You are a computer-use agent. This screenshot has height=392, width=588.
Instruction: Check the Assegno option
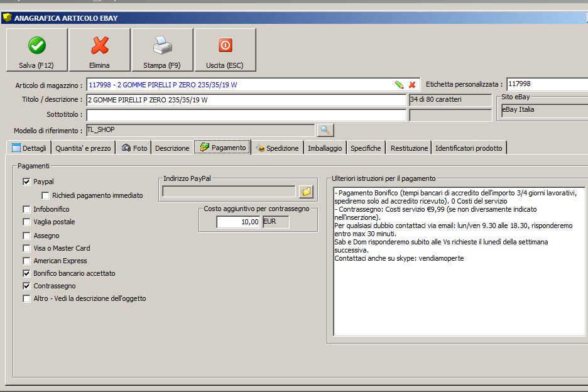[26, 236]
